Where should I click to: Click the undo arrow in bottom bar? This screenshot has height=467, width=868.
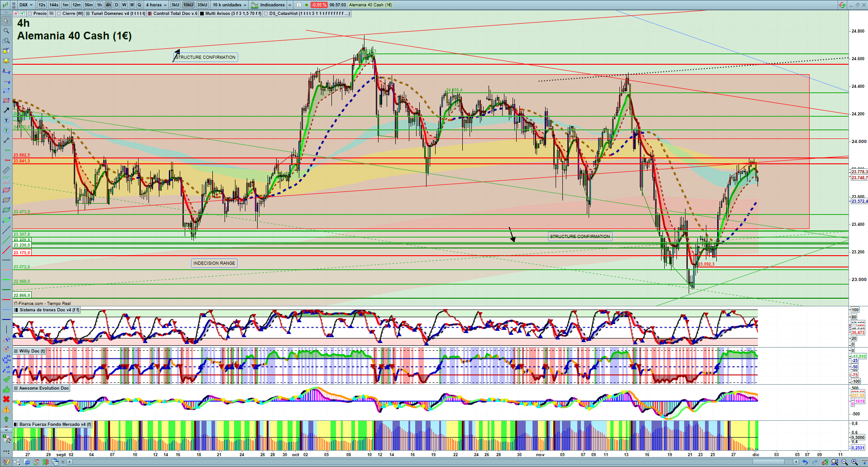click(805, 462)
